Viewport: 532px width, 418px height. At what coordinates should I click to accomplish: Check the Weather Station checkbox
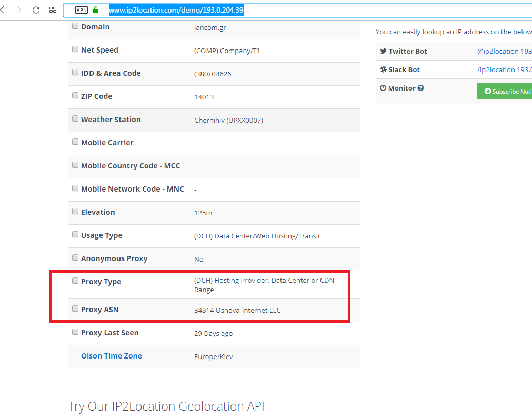pos(75,119)
